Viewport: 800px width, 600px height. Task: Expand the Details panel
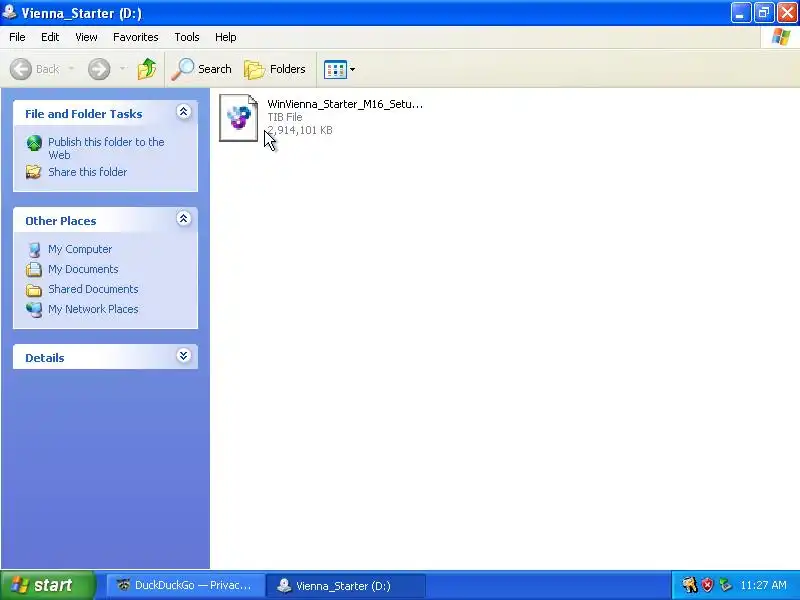click(184, 356)
